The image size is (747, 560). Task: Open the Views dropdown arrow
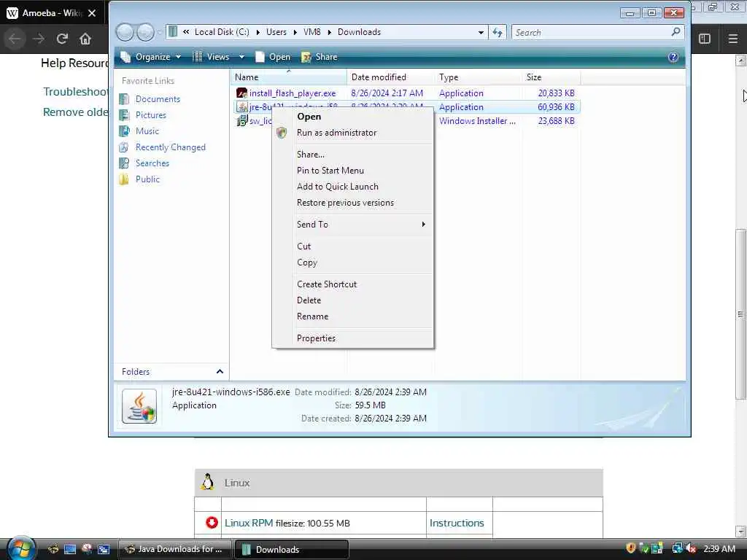pos(242,57)
